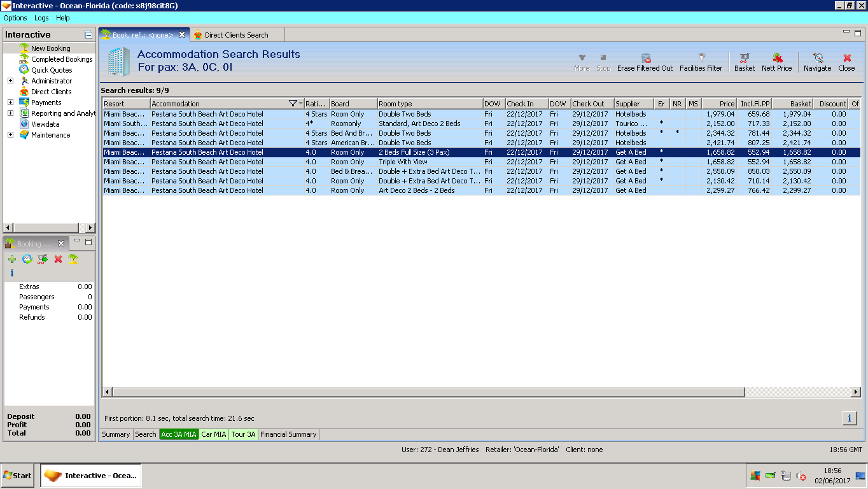Select the American Breakfast Double Two Beds row

point(481,143)
